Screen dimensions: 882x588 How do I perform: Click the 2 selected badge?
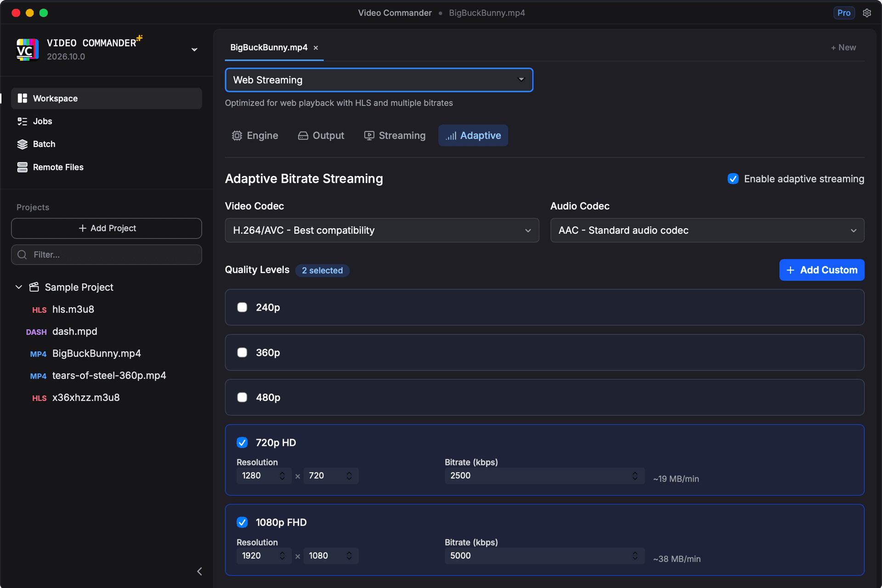tap(322, 271)
